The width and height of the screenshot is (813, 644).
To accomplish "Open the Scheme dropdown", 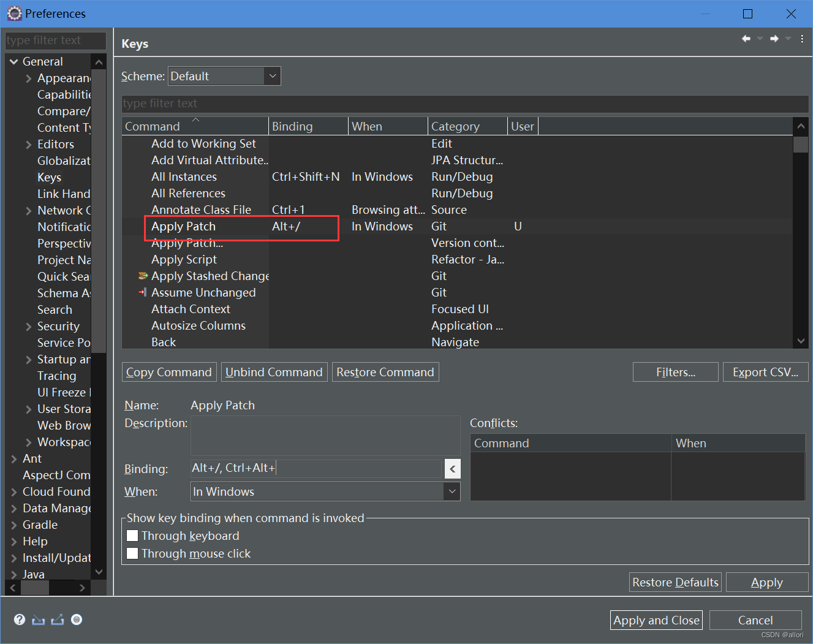I will [272, 75].
